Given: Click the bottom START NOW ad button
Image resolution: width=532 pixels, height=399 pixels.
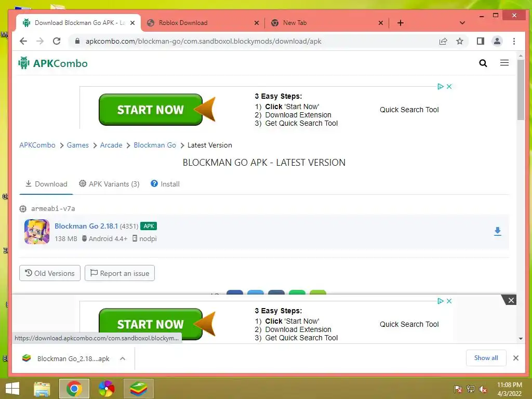Looking at the screenshot, I should point(151,324).
